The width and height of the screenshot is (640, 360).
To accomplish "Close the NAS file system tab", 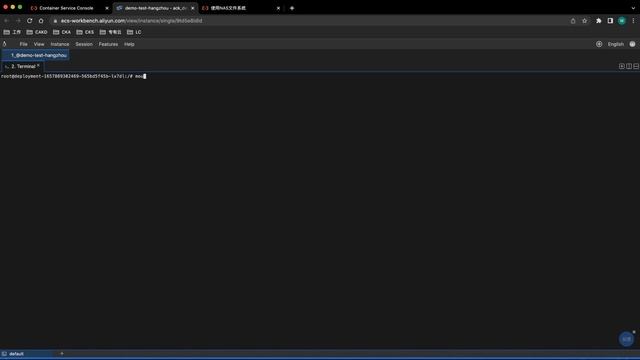I will click(278, 8).
